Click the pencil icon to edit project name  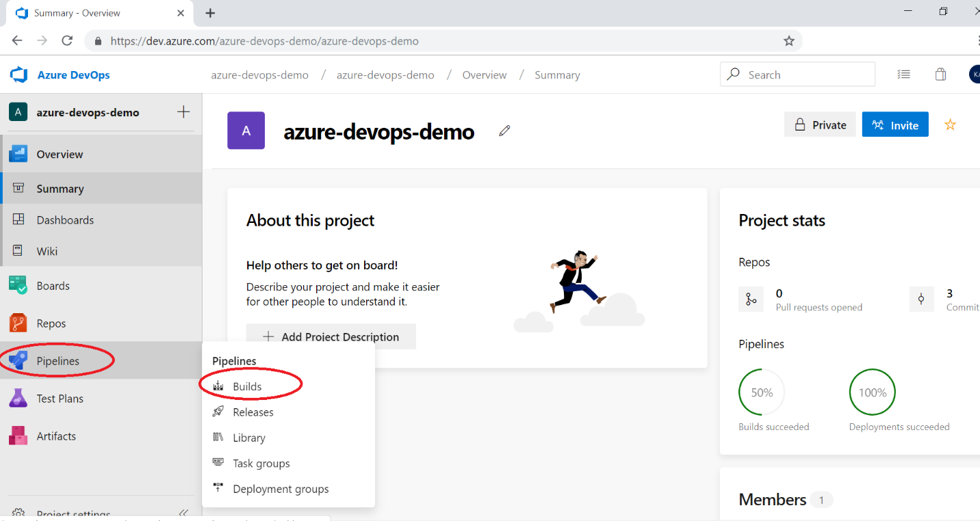click(x=504, y=131)
